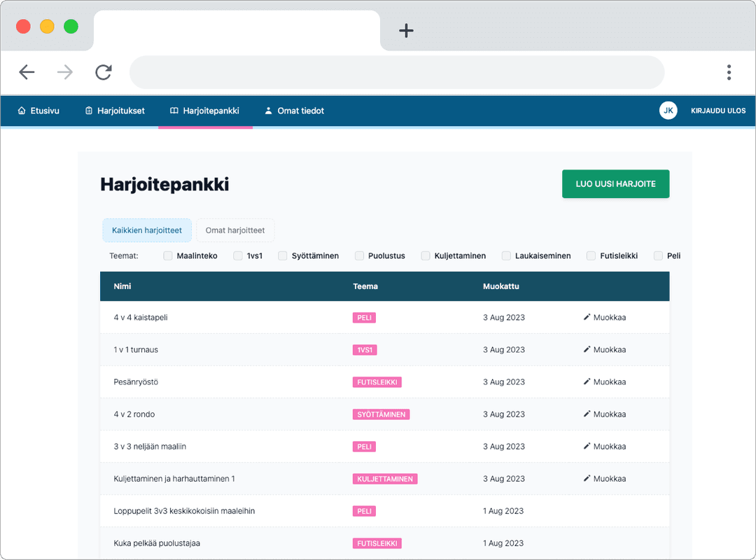The height and width of the screenshot is (560, 756).
Task: Click the JK avatar circle
Action: [668, 111]
